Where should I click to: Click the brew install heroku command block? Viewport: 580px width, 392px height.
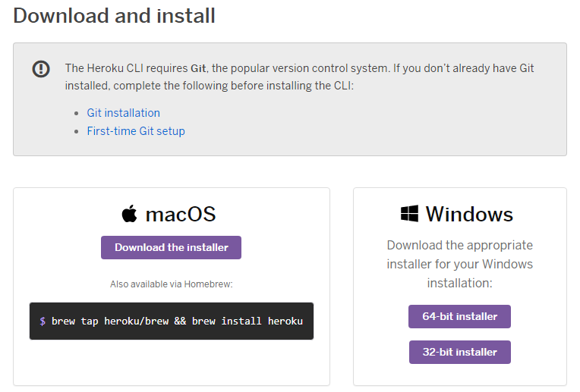[172, 321]
